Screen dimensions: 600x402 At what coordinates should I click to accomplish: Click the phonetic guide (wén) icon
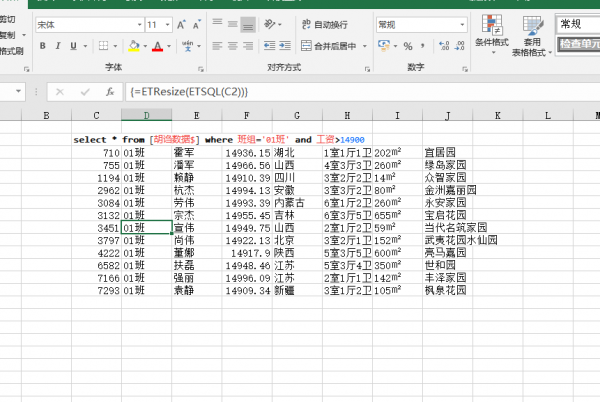pos(187,46)
